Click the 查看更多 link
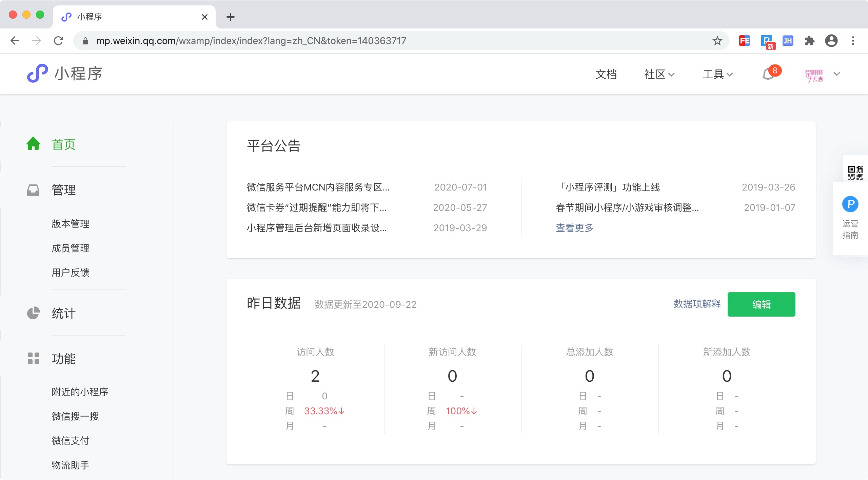Screen dimensions: 868x480 point(574,228)
